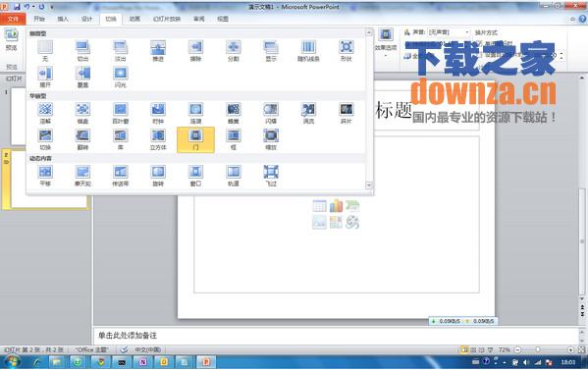The height and width of the screenshot is (370, 588).
Task: Switch to the 开始 (Home) tab
Action: pyautogui.click(x=39, y=19)
